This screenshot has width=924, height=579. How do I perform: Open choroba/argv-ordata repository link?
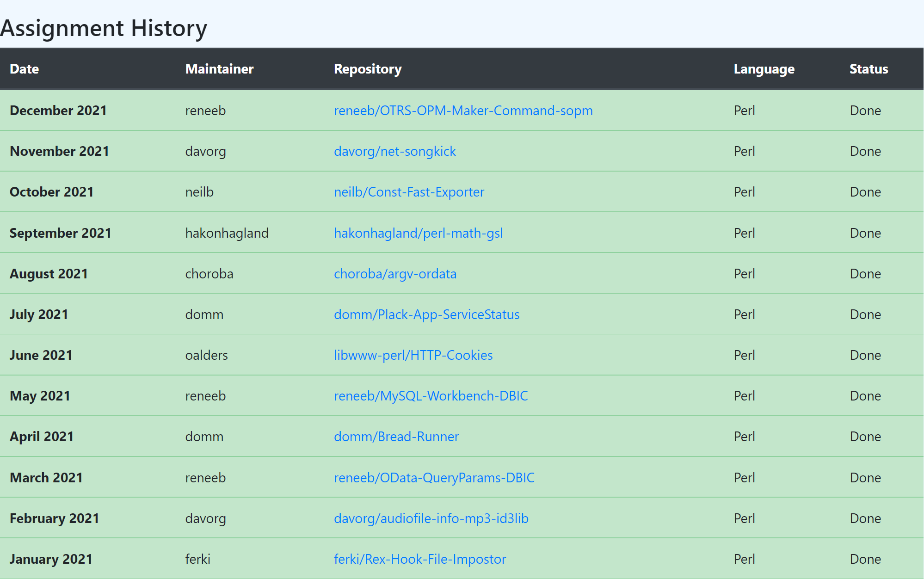pos(395,274)
